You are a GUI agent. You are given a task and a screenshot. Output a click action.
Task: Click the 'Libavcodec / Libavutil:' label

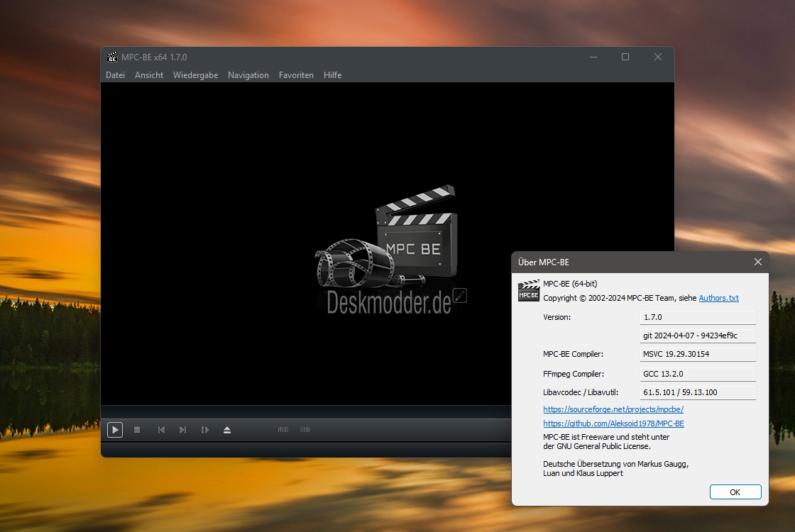(x=581, y=392)
